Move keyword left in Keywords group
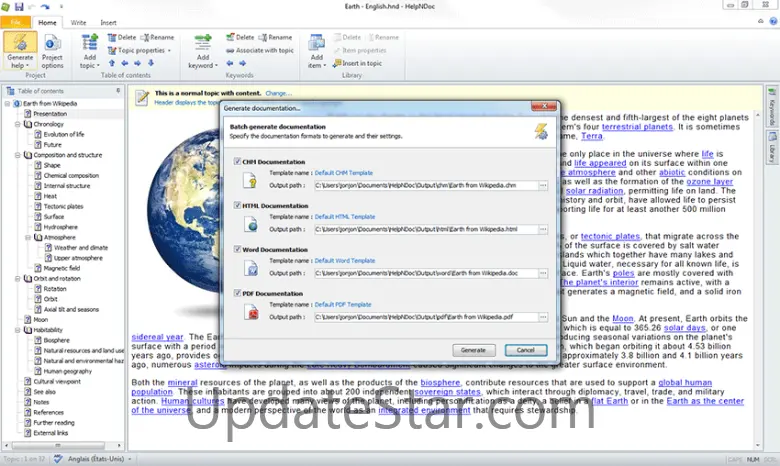 pyautogui.click(x=229, y=63)
